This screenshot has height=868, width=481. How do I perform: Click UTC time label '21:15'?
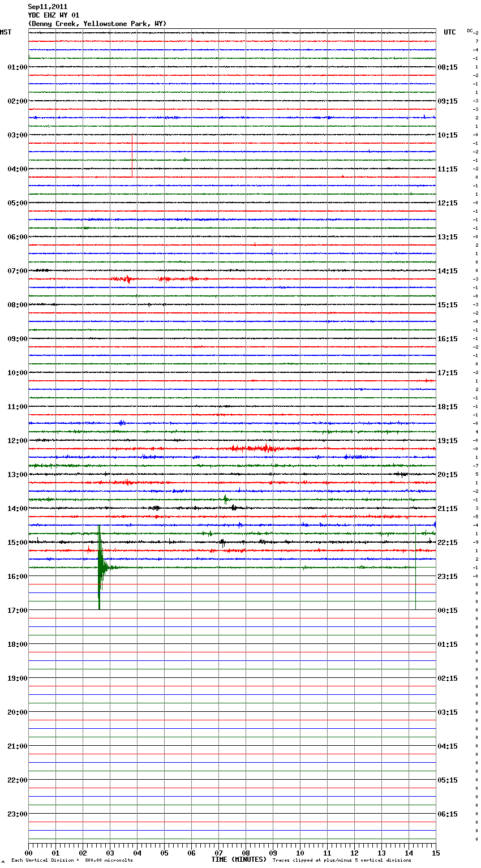(448, 509)
